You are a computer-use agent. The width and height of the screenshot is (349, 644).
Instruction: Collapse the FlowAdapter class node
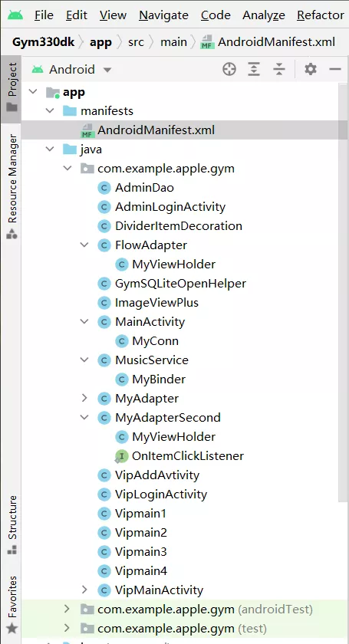pyautogui.click(x=84, y=245)
